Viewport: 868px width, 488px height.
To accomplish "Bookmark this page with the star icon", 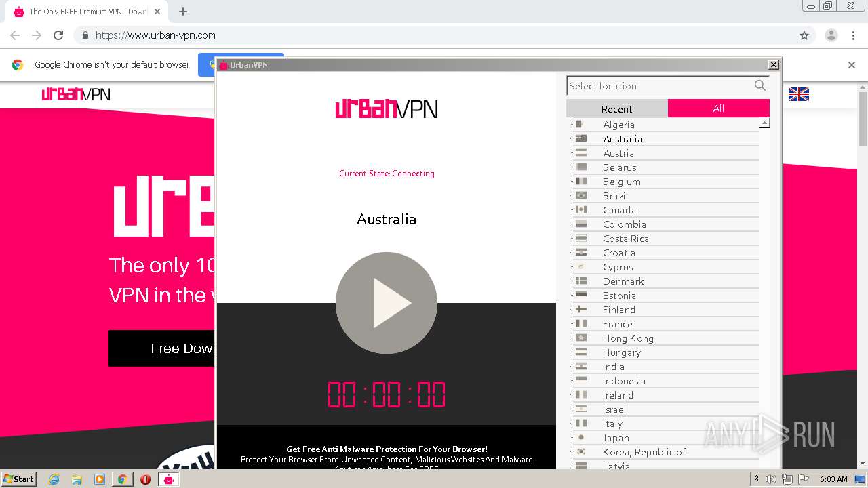I will pos(804,35).
